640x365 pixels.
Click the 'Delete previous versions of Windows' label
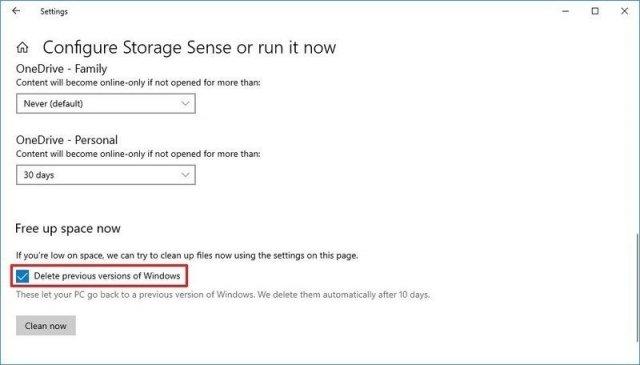pyautogui.click(x=107, y=276)
